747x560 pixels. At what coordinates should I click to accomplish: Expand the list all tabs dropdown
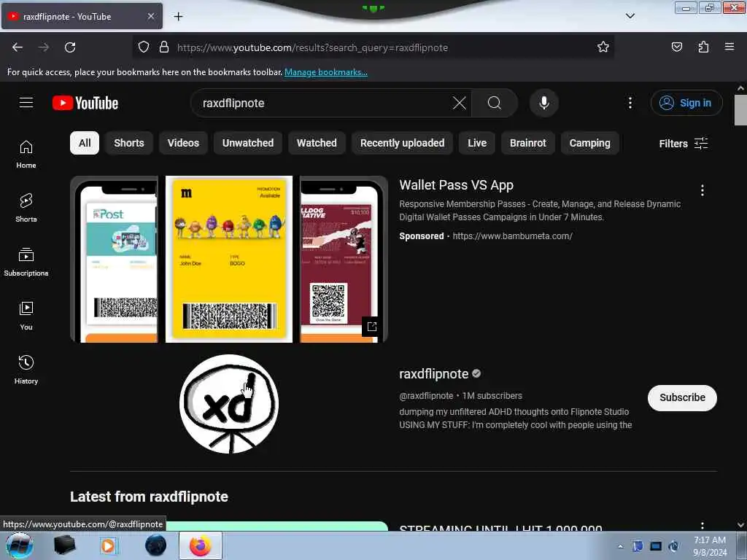coord(630,16)
